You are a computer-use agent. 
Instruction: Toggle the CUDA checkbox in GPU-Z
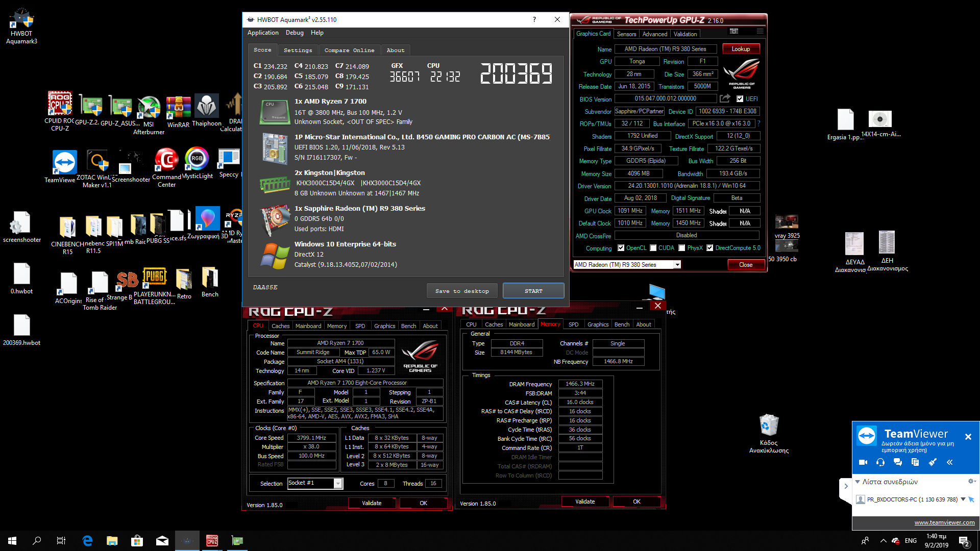pos(653,248)
